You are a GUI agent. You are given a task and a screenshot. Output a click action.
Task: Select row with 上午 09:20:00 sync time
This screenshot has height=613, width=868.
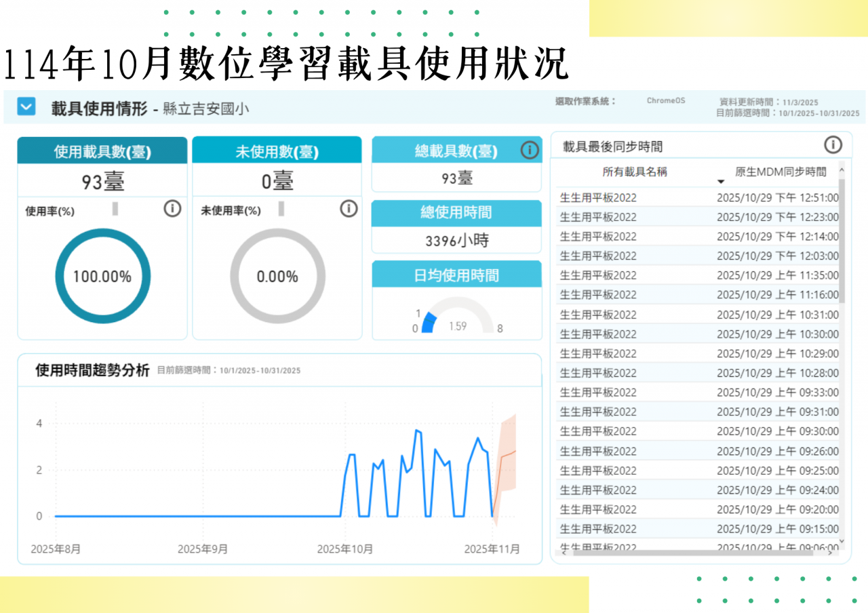[697, 509]
